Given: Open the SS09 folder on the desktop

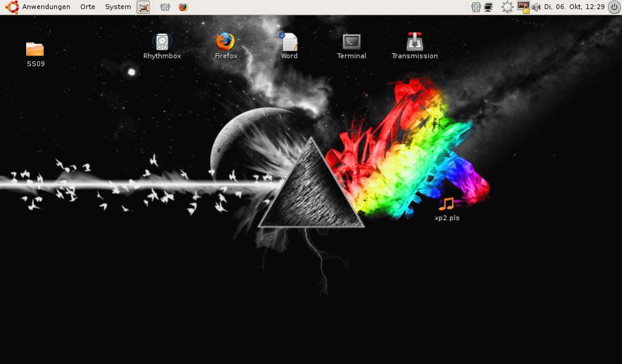Looking at the screenshot, I should [x=35, y=49].
